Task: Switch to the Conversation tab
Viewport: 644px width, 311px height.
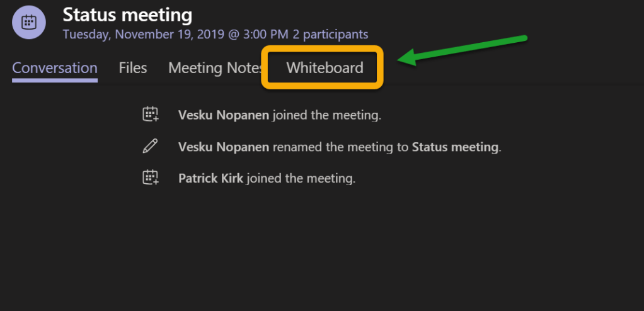Action: click(x=55, y=68)
